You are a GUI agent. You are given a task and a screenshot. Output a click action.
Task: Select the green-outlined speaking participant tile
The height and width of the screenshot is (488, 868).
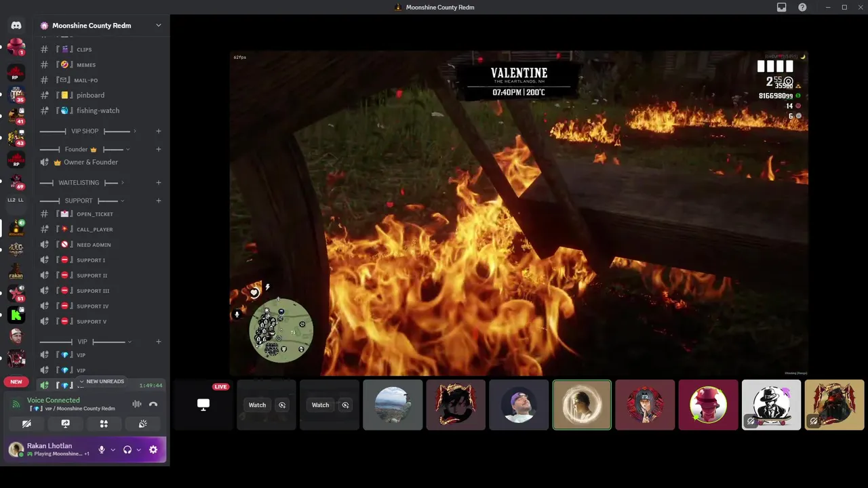(582, 405)
